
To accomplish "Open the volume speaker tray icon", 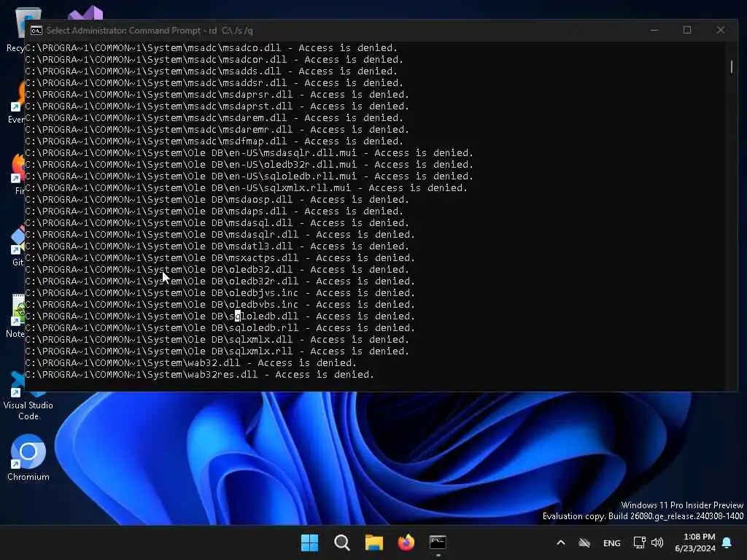I will tap(657, 542).
